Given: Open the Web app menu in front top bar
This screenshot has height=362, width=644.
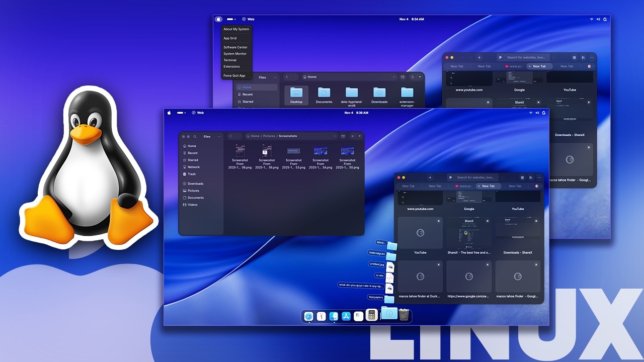Looking at the screenshot, I should click(x=198, y=113).
